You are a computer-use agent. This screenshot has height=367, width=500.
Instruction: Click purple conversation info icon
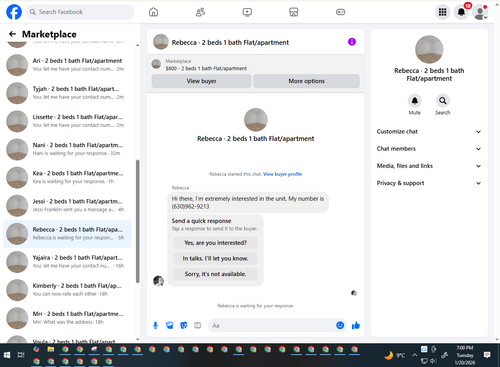pos(352,42)
